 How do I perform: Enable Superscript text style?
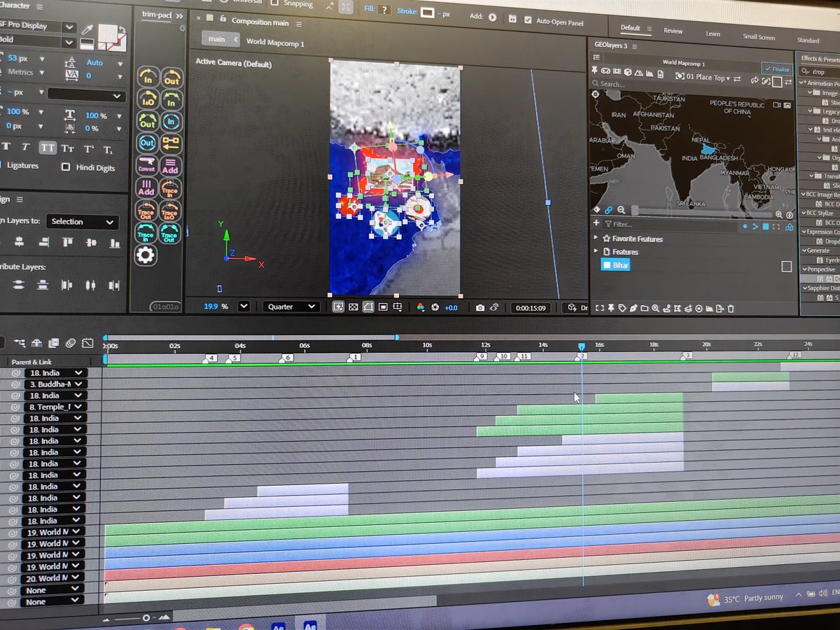(x=89, y=149)
